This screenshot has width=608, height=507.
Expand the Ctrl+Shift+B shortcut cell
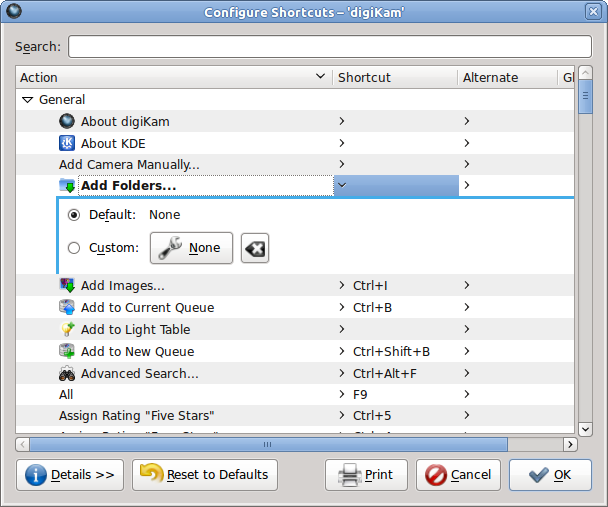pos(342,351)
